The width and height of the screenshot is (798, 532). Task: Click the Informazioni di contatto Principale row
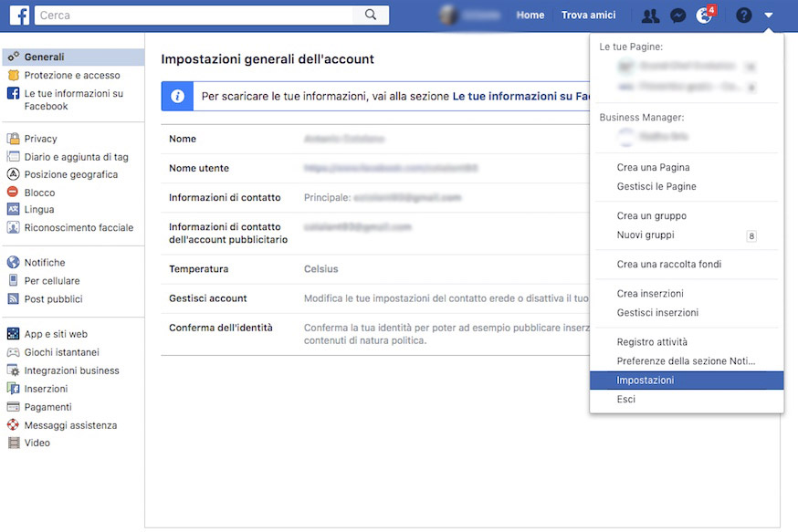tap(375, 197)
